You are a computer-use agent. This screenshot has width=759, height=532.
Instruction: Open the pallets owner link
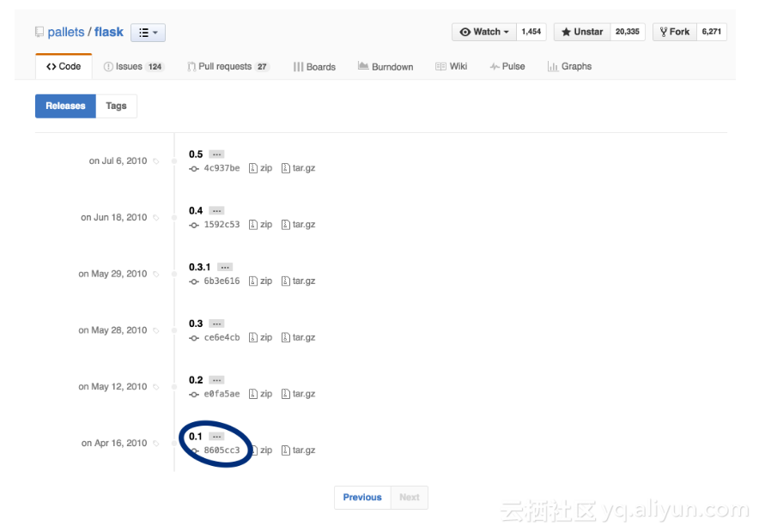pos(66,32)
